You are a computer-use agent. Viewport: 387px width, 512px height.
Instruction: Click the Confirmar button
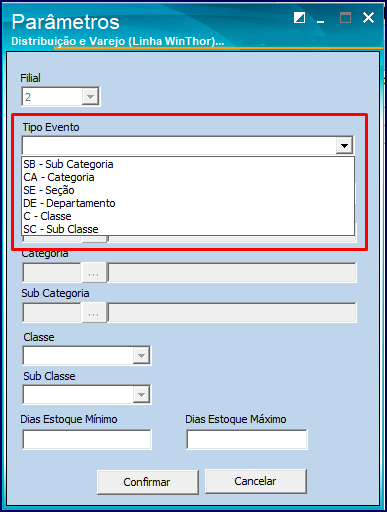(147, 482)
